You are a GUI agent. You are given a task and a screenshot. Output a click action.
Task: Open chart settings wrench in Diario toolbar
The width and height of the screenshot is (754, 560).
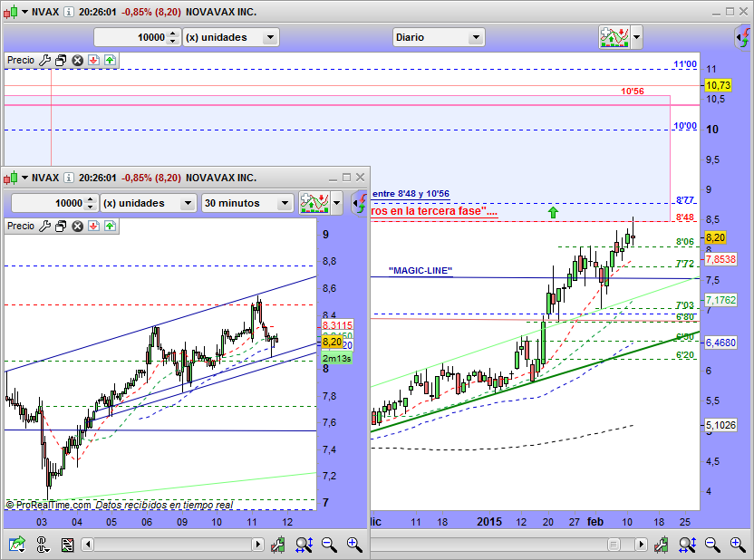pyautogui.click(x=662, y=545)
